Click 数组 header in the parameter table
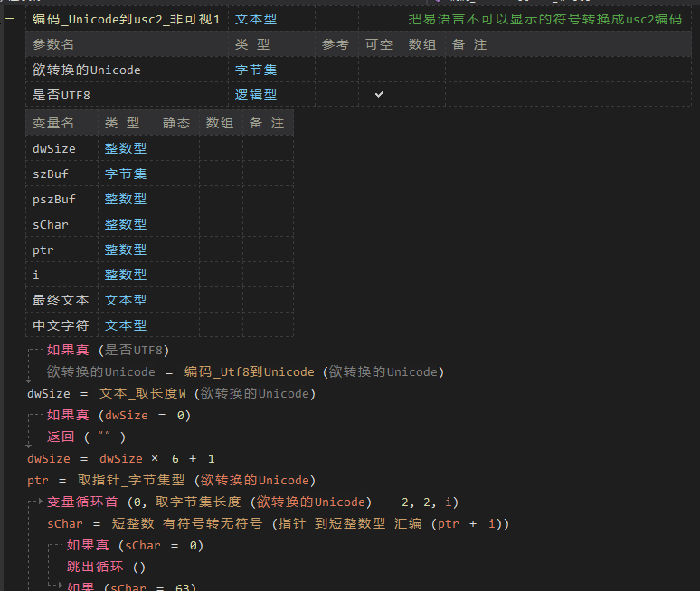Viewport: 700px width, 591px height. (422, 44)
